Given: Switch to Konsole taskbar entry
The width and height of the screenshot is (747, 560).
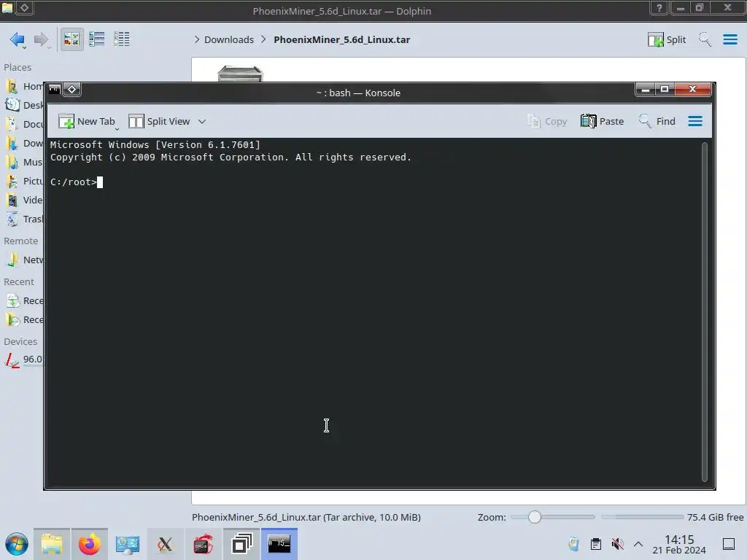Looking at the screenshot, I should pos(279,544).
